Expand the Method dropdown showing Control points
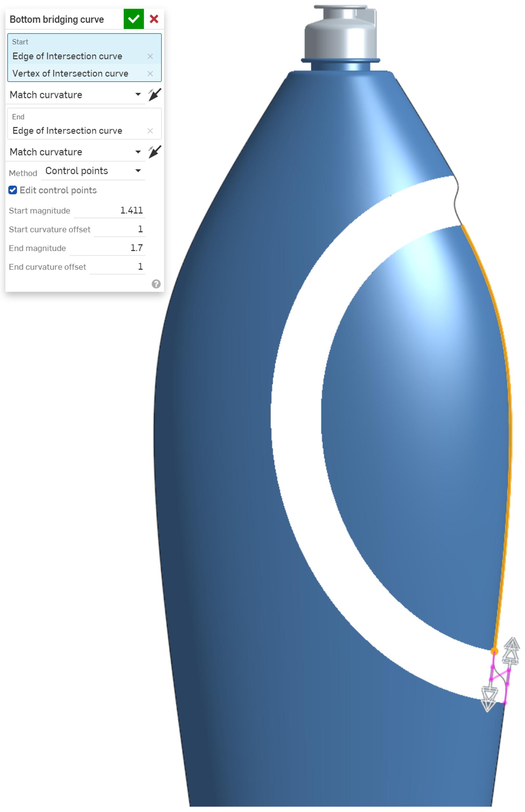Image resolution: width=525 pixels, height=812 pixels. pos(137,171)
